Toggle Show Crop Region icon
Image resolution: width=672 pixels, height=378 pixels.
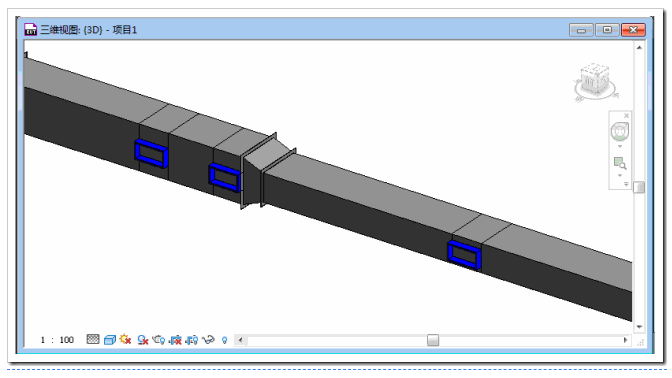[192, 340]
